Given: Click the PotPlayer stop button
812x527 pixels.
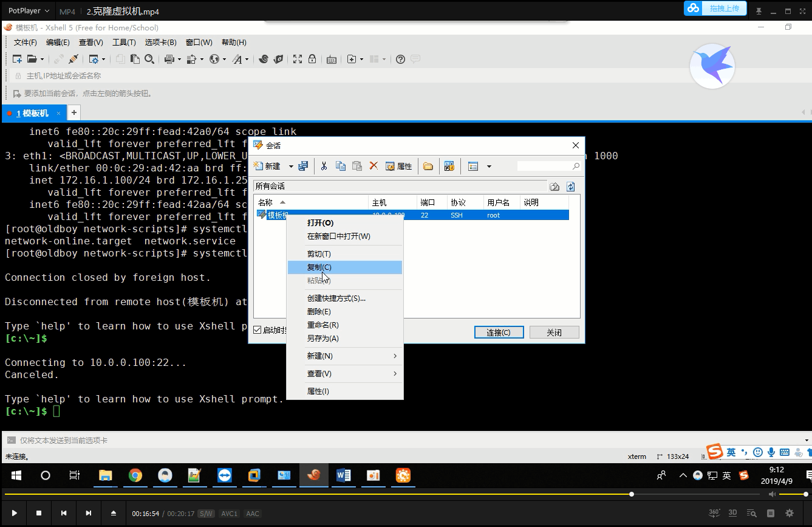Looking at the screenshot, I should [x=39, y=513].
